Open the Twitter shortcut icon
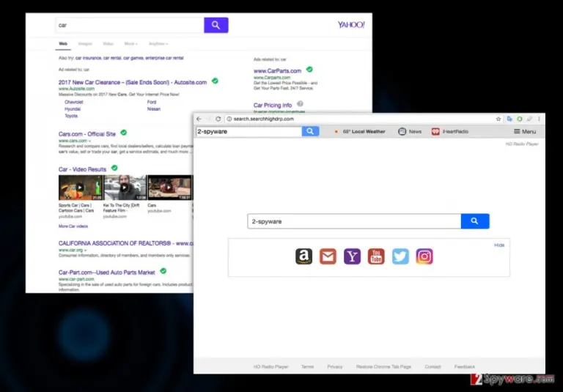This screenshot has width=563, height=392. coord(400,256)
